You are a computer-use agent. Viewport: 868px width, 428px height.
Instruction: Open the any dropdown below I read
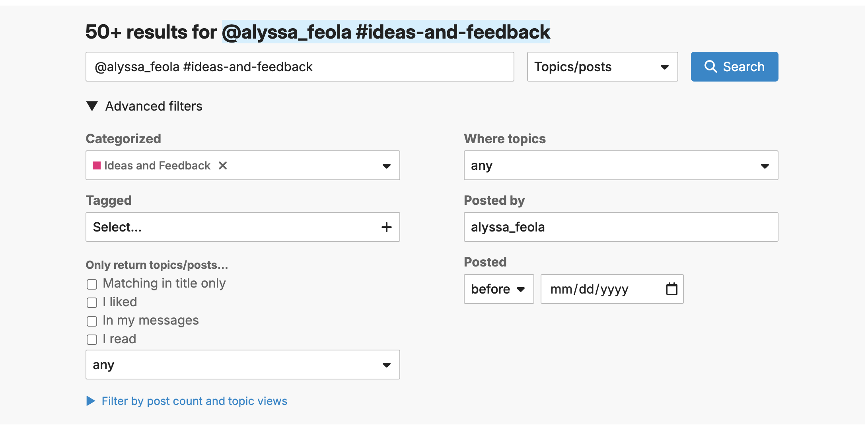[x=243, y=365]
